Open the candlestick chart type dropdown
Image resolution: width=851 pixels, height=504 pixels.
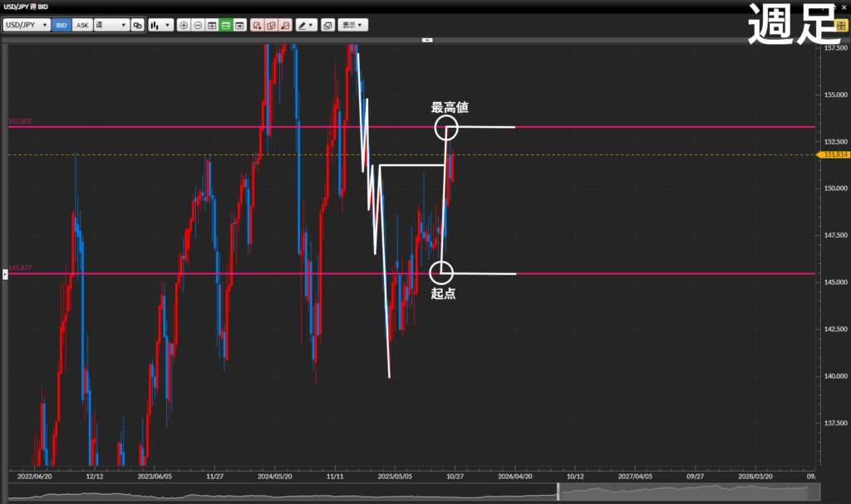coord(160,26)
